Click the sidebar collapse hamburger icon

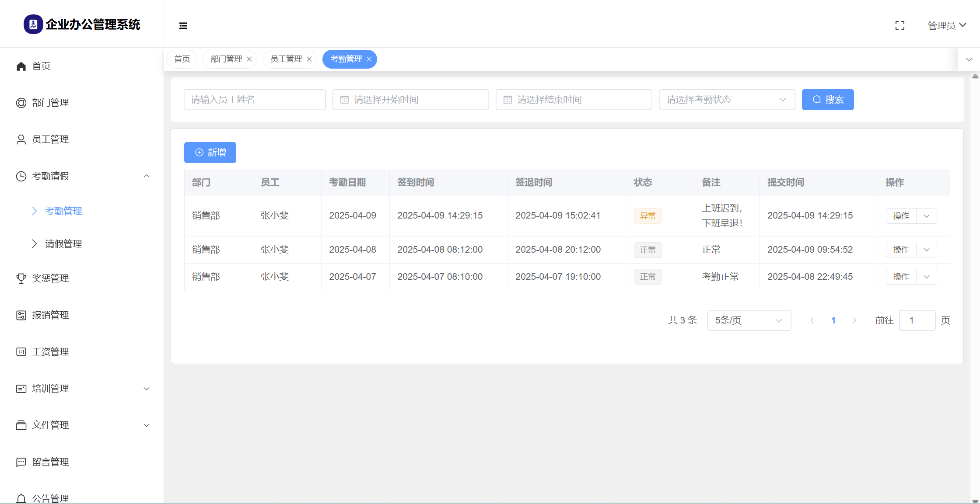pyautogui.click(x=183, y=26)
